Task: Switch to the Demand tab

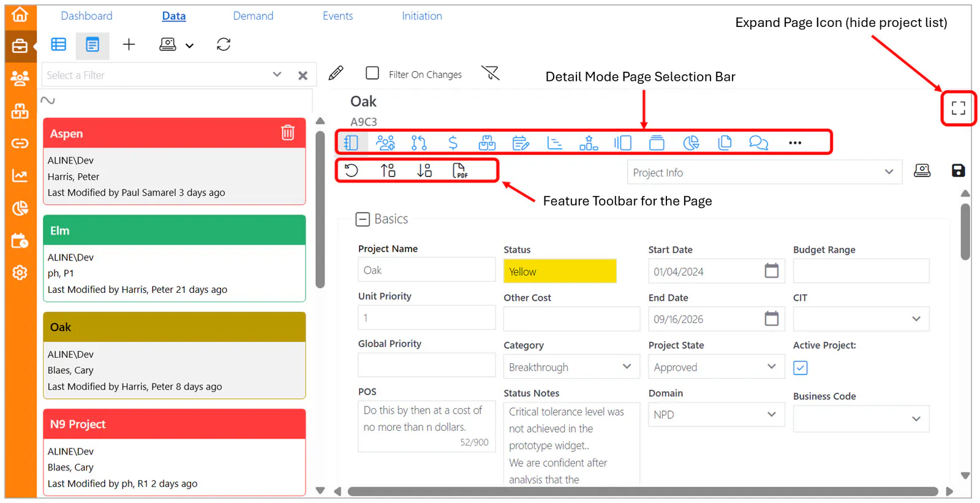Action: (x=253, y=16)
